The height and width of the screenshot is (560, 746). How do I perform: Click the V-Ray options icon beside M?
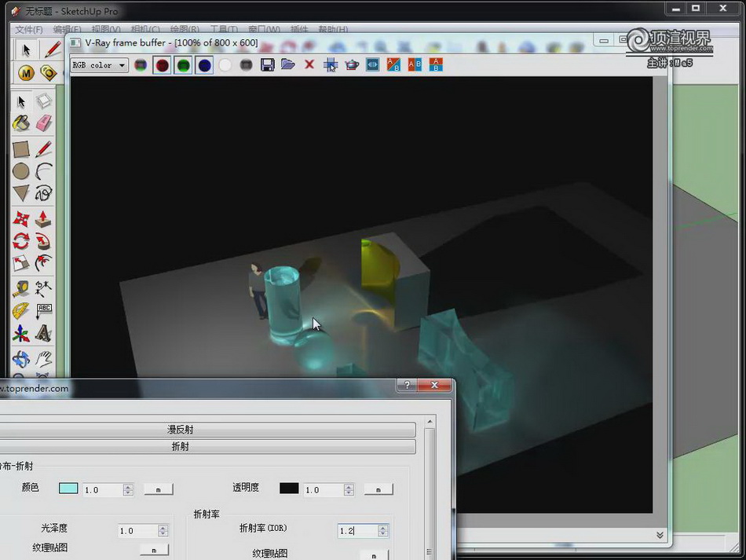pyautogui.click(x=48, y=73)
